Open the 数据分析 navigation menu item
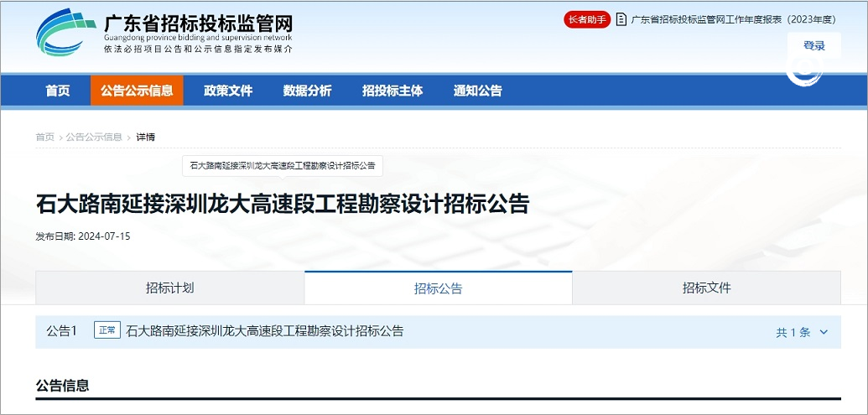Viewport: 868px width, 415px height. pos(307,91)
